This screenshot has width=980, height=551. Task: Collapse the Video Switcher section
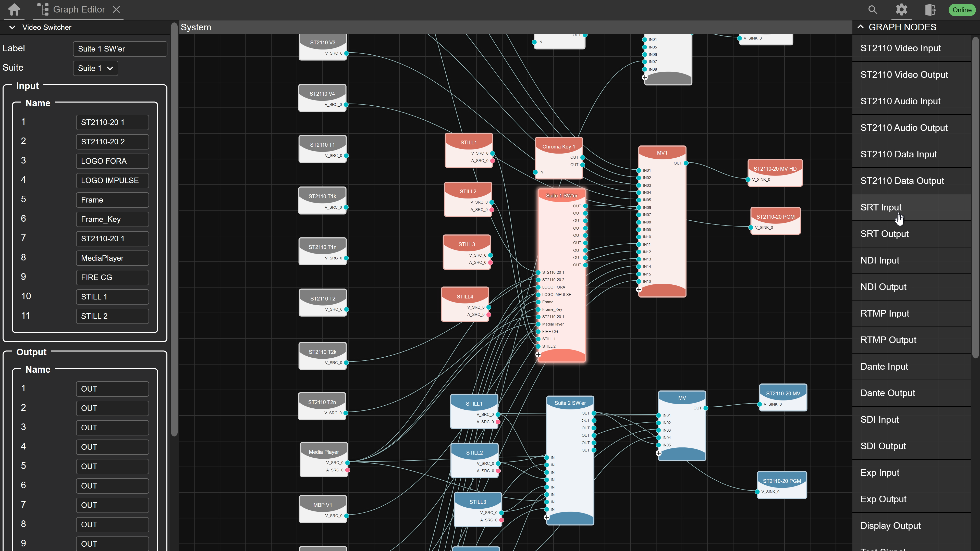(x=12, y=27)
